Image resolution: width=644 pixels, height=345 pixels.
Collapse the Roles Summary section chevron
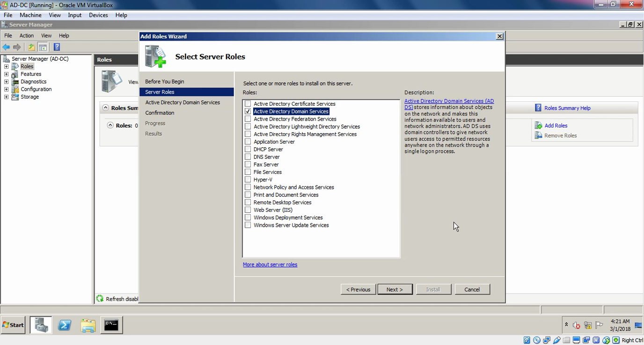(x=106, y=108)
